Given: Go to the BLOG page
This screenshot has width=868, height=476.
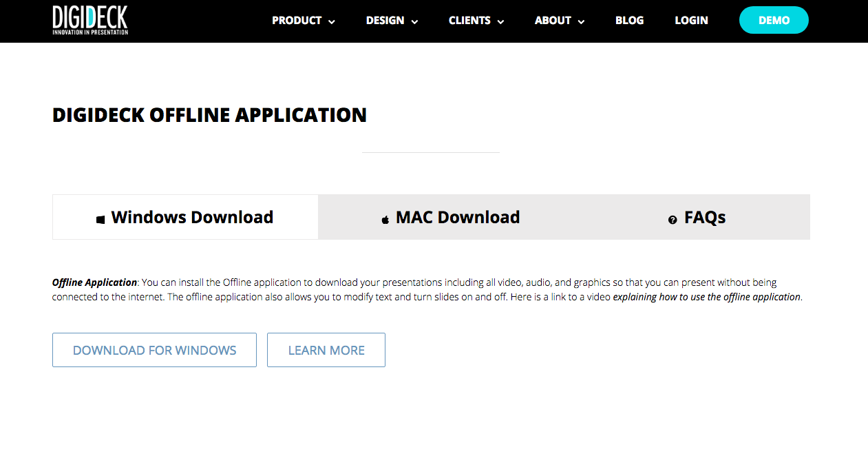Looking at the screenshot, I should pyautogui.click(x=629, y=21).
